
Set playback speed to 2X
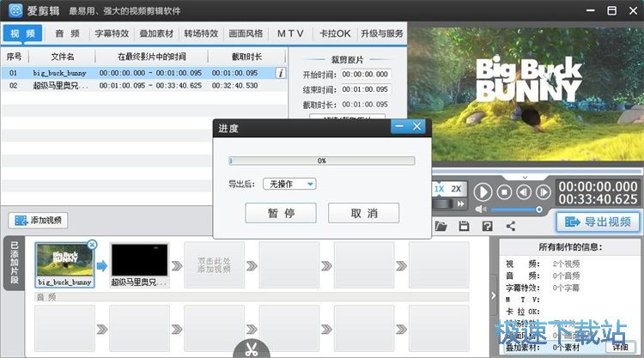coord(456,189)
